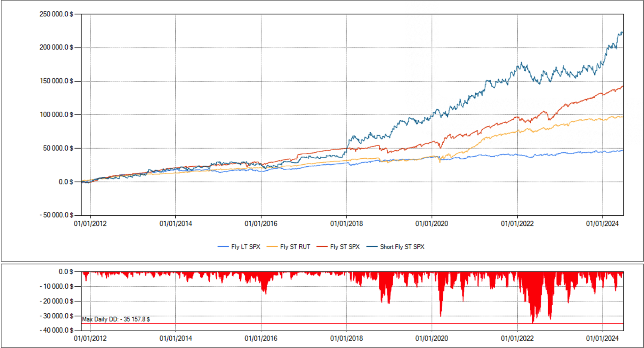Click the 0.0 $ label on the upper chart

pos(66,182)
